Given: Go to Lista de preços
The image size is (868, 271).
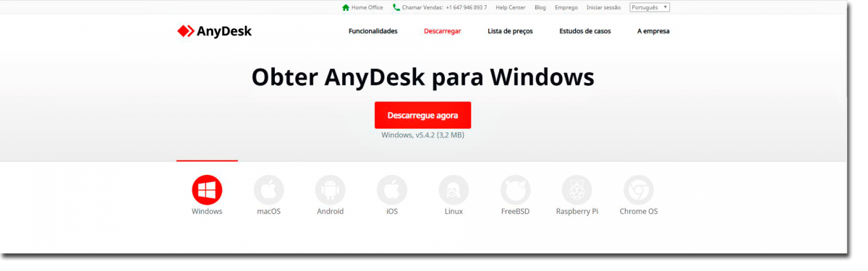Looking at the screenshot, I should point(510,31).
